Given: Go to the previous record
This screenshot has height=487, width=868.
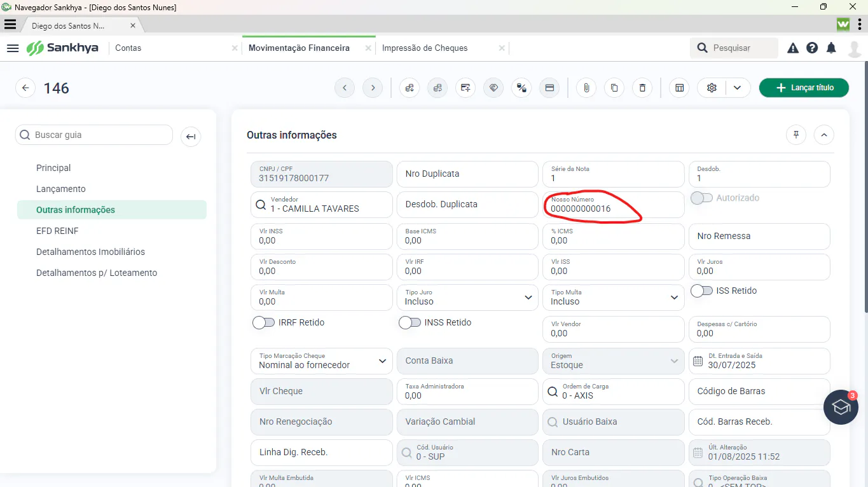Looking at the screenshot, I should 345,88.
